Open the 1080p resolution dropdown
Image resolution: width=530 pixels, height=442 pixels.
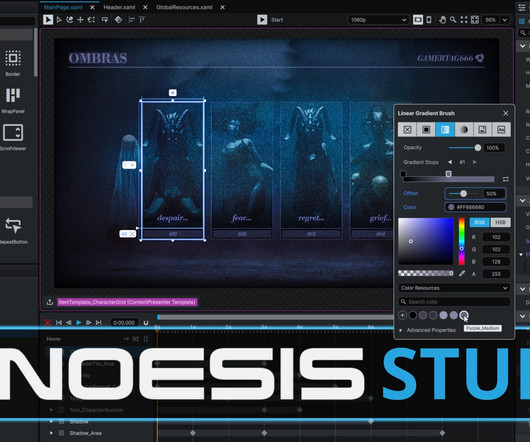pos(378,20)
